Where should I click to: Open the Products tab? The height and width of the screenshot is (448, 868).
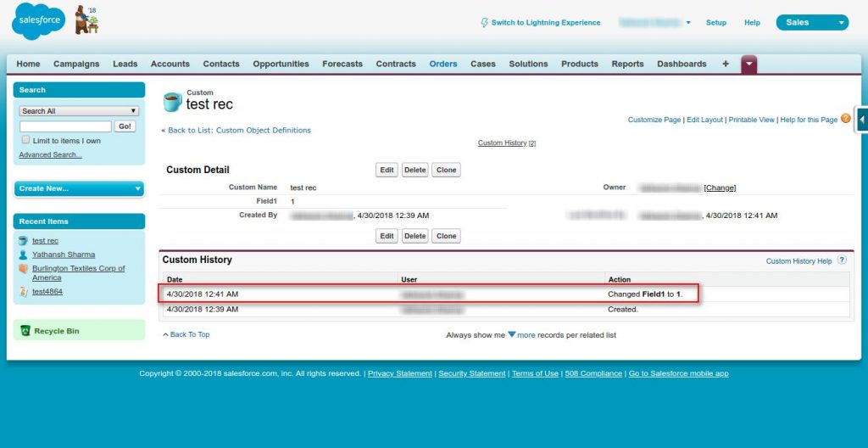(x=580, y=64)
